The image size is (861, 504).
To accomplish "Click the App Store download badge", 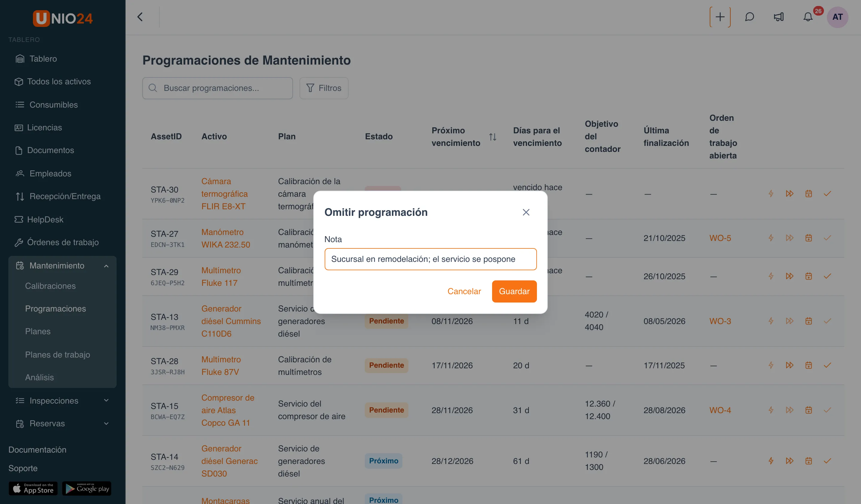I will (33, 488).
